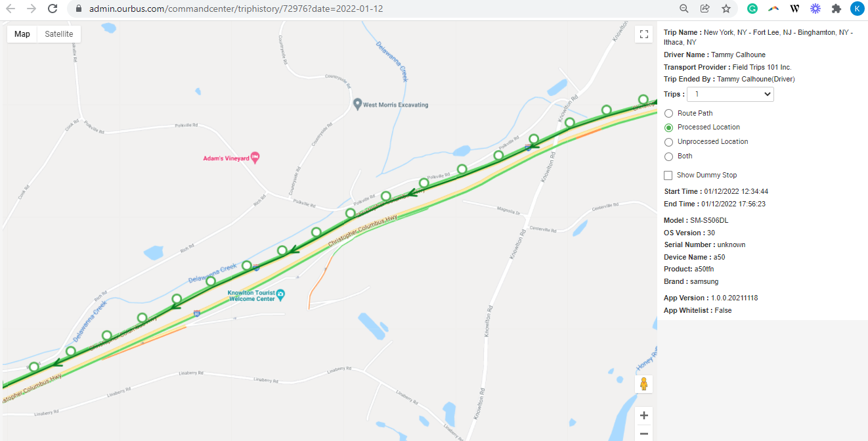Enable Show Dummy Stop checkbox
This screenshot has height=441, width=868.
click(x=668, y=175)
